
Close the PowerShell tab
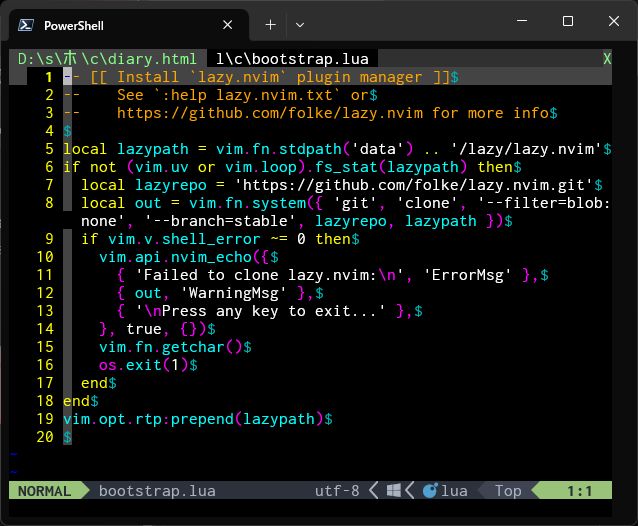pyautogui.click(x=228, y=25)
